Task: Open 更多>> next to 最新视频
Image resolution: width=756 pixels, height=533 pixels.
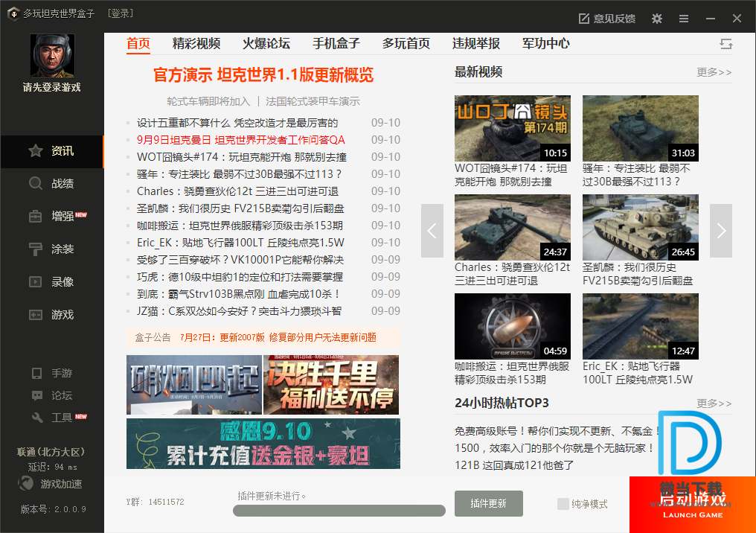Action: (714, 72)
